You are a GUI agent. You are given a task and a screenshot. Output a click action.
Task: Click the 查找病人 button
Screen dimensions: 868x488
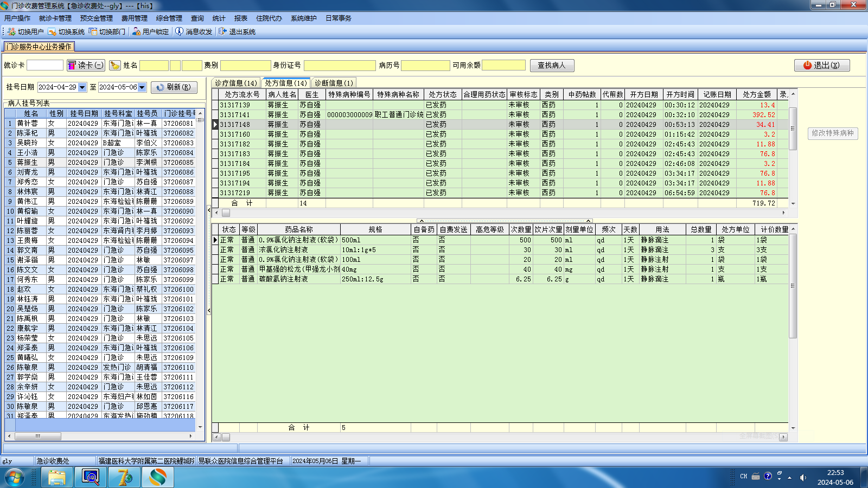552,66
